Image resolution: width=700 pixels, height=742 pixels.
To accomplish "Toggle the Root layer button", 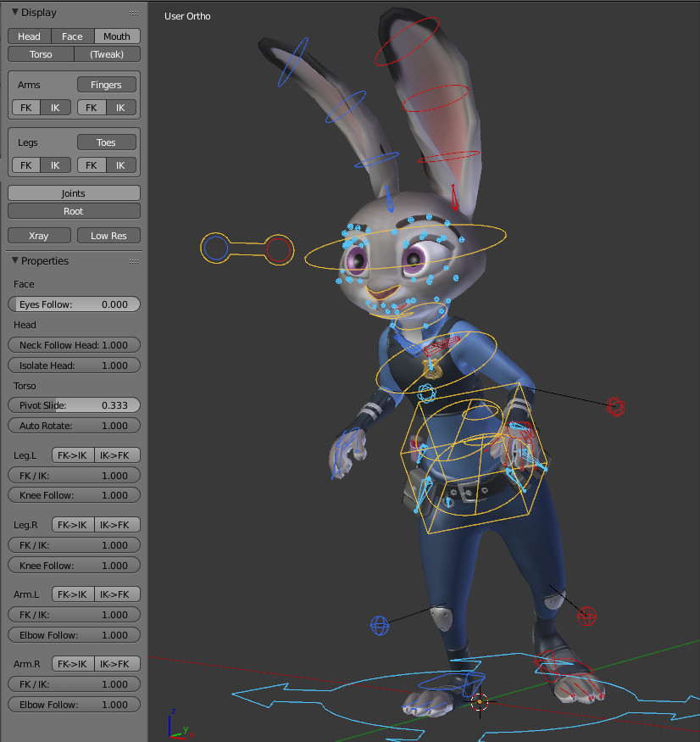I will coord(74,211).
